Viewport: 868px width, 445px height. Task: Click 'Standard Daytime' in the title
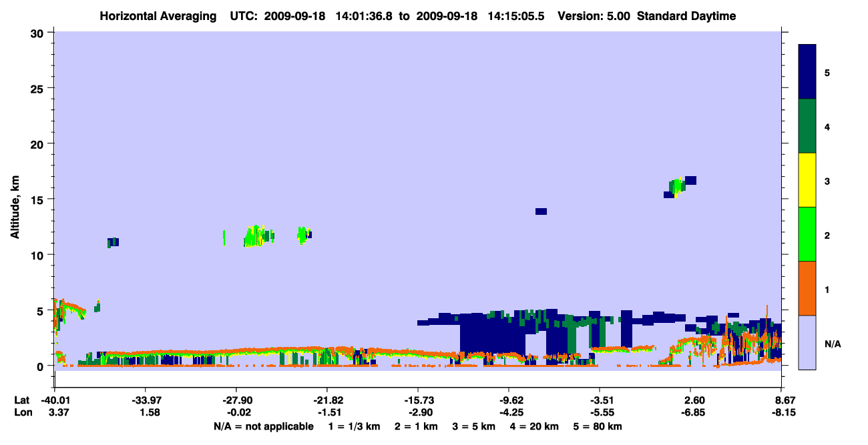pyautogui.click(x=685, y=16)
